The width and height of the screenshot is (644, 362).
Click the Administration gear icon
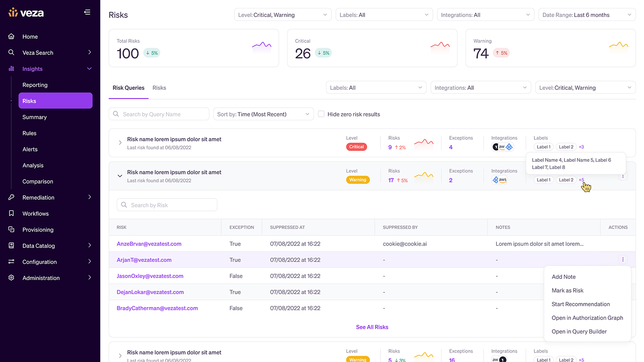point(12,278)
